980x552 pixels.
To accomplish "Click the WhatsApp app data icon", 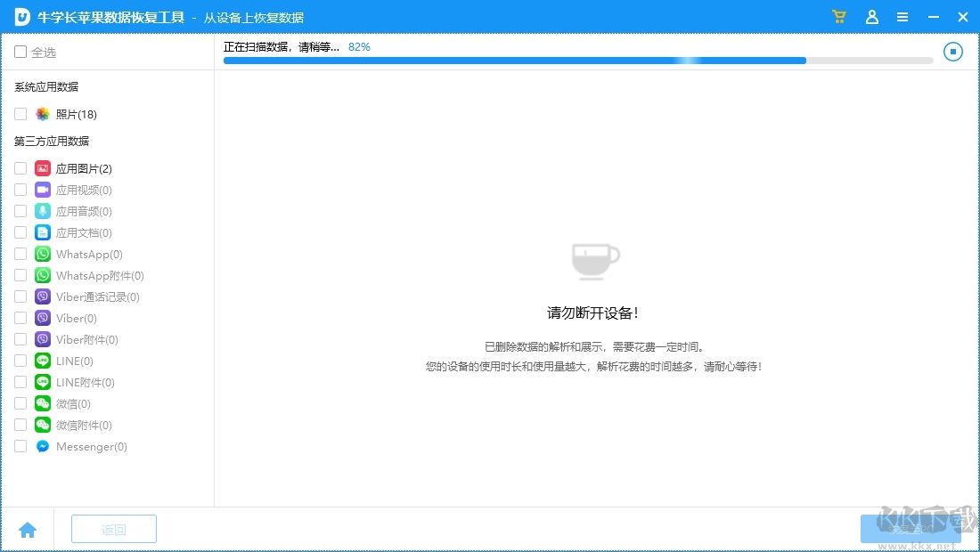I will [x=42, y=254].
